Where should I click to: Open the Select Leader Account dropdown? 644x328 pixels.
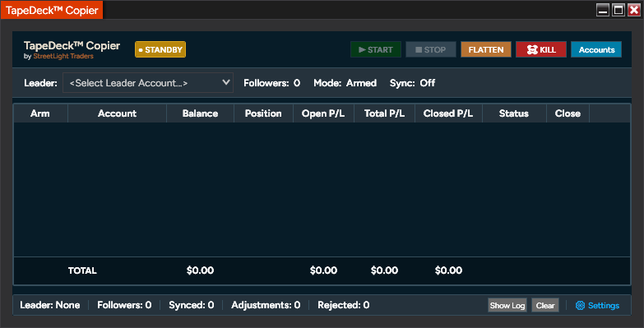[x=148, y=83]
